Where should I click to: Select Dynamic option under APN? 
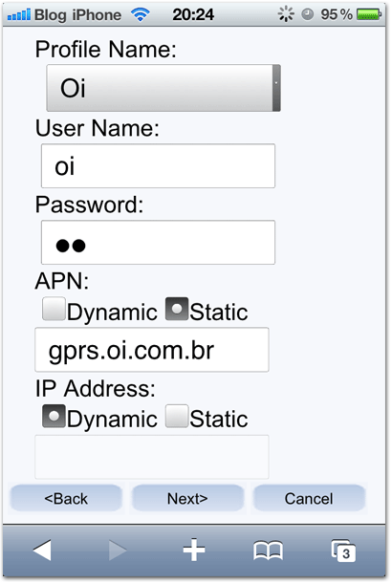(54, 309)
